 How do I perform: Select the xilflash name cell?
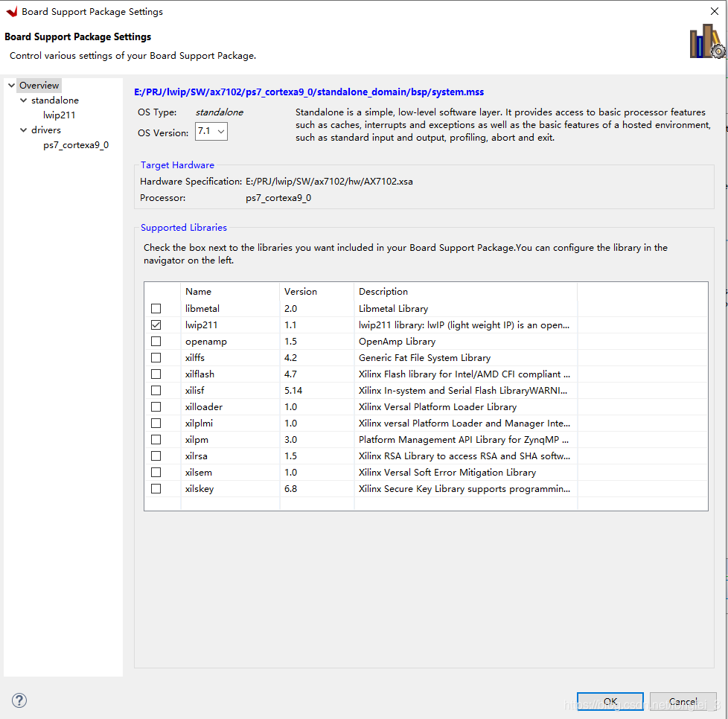199,374
